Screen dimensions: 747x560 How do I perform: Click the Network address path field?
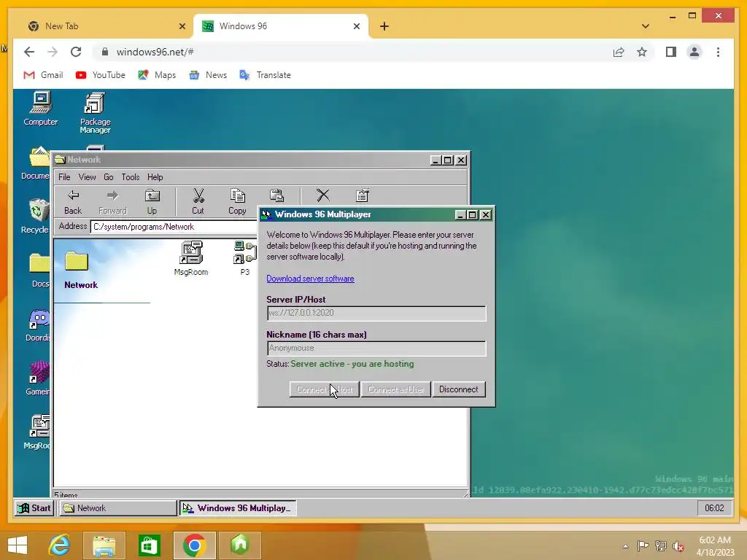click(x=174, y=227)
